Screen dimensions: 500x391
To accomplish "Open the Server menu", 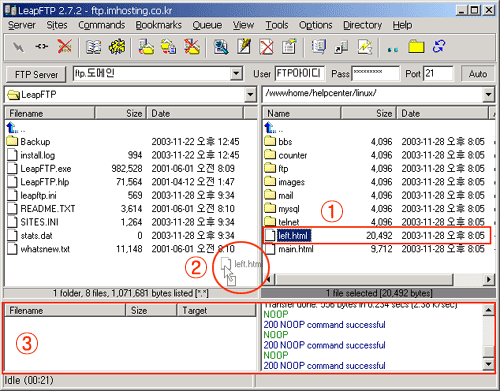I will point(22,25).
